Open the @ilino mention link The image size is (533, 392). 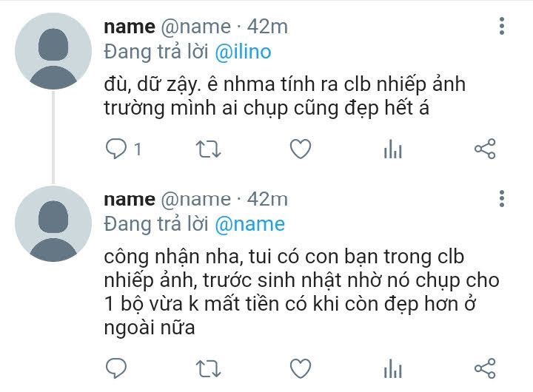click(243, 52)
